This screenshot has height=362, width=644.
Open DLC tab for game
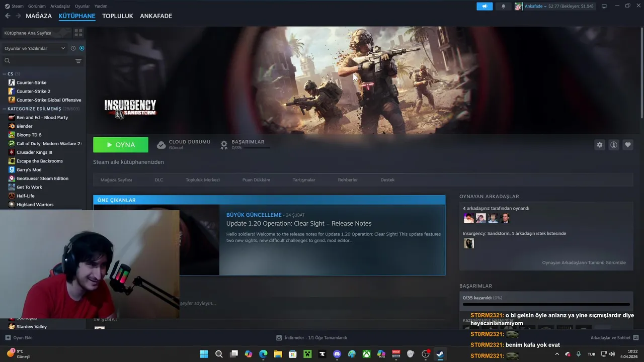click(159, 179)
